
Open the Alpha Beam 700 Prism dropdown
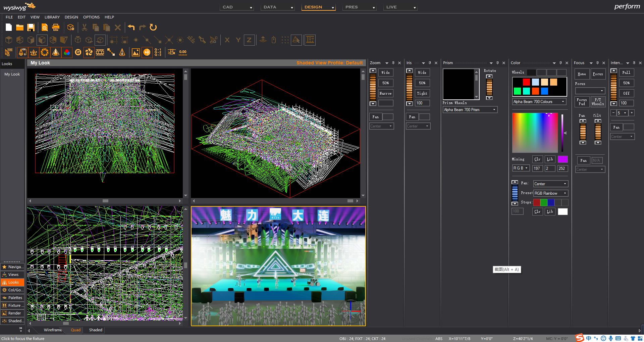[x=469, y=110]
